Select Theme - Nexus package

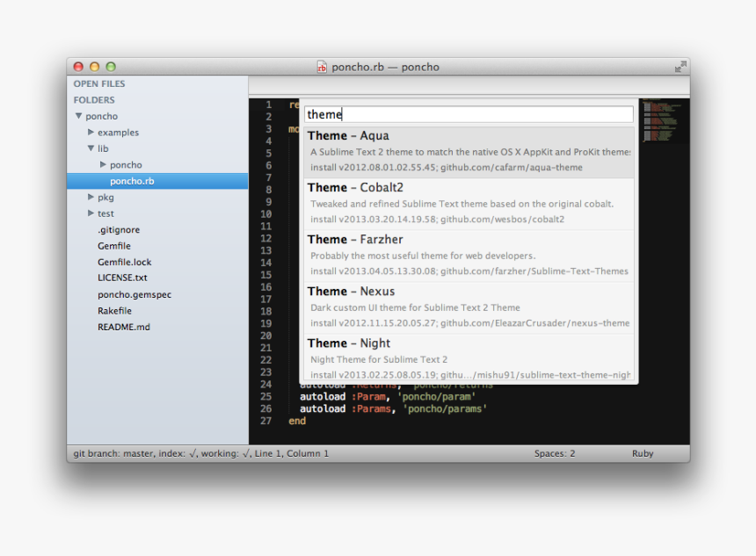(x=469, y=308)
